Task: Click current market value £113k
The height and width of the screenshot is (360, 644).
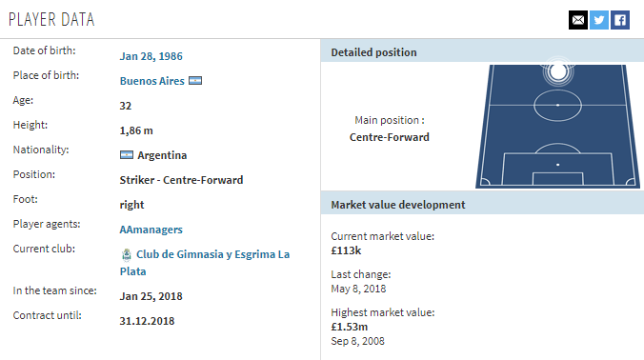Action: tap(346, 250)
